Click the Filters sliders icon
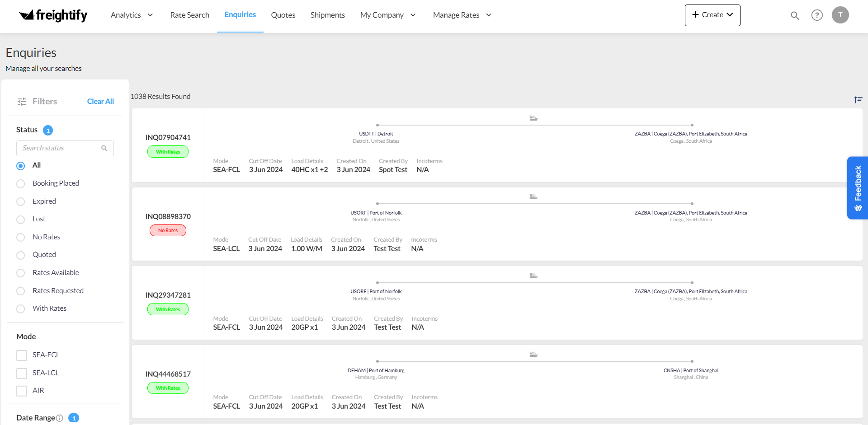868x425 pixels. (x=21, y=101)
